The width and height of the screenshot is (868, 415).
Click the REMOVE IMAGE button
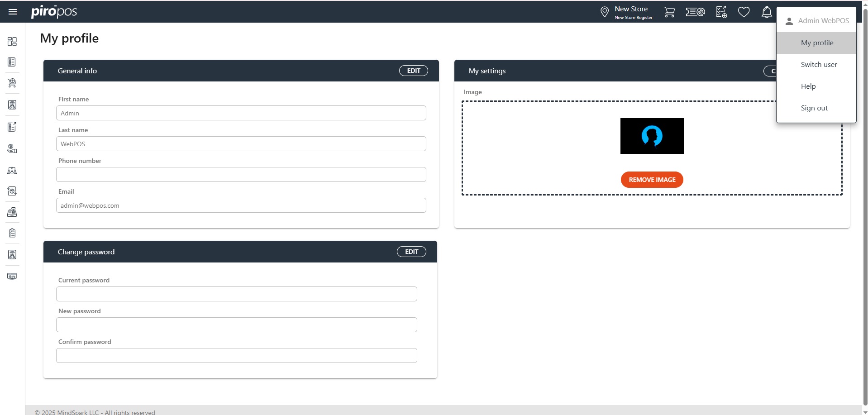click(652, 180)
